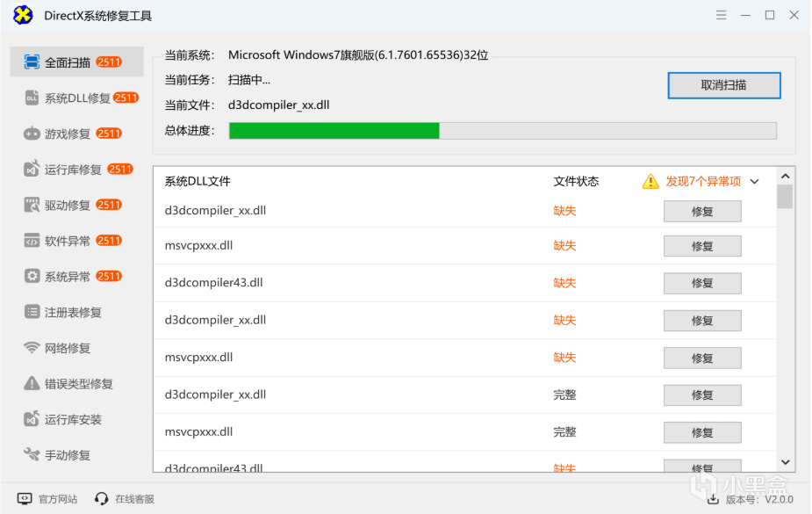Click the network repair (网络修复) wifi icon
Viewport: 812px width, 514px height.
coord(32,348)
